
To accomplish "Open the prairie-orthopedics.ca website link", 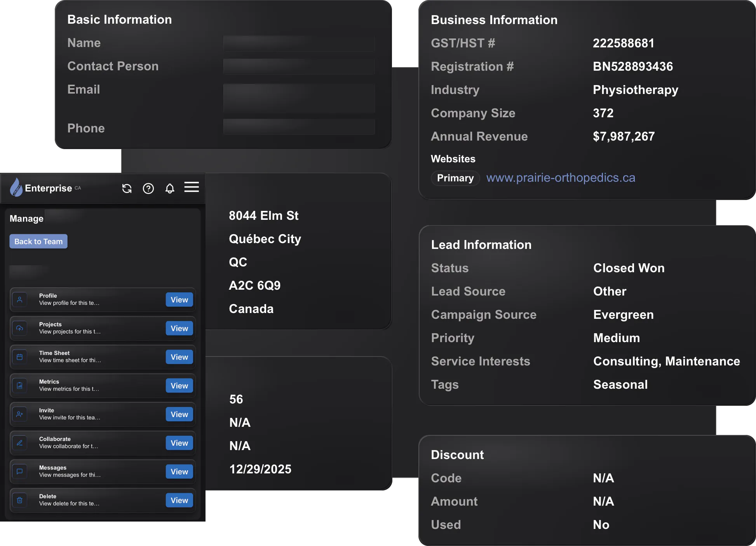I will pyautogui.click(x=561, y=178).
